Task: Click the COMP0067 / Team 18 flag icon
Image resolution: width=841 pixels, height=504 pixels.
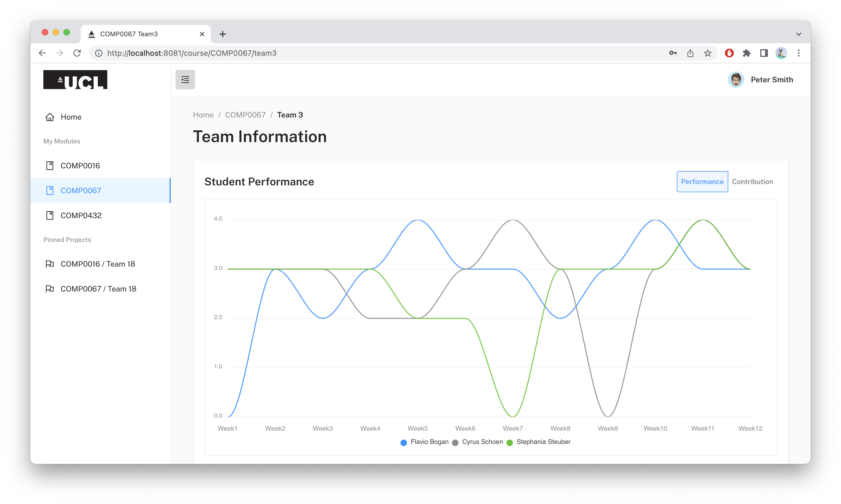Action: pyautogui.click(x=50, y=289)
